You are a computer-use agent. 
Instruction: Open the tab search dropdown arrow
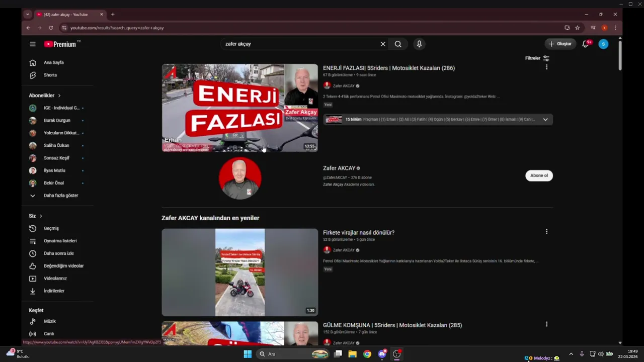28,15
